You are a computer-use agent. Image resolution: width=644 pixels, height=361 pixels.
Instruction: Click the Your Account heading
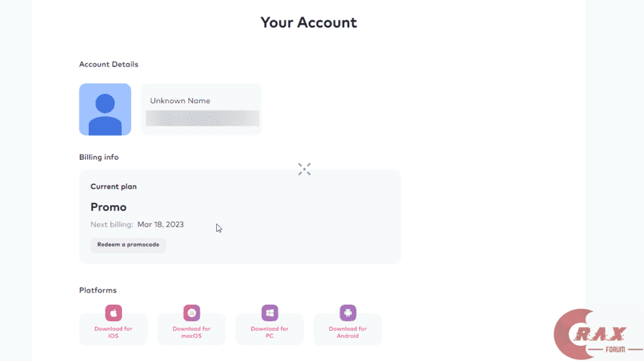point(309,22)
